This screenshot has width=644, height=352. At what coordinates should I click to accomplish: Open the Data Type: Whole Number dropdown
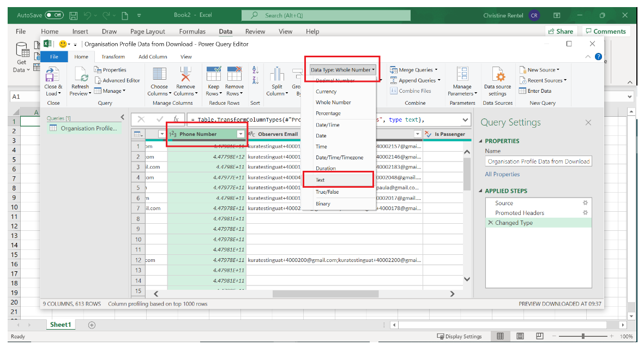tap(342, 70)
